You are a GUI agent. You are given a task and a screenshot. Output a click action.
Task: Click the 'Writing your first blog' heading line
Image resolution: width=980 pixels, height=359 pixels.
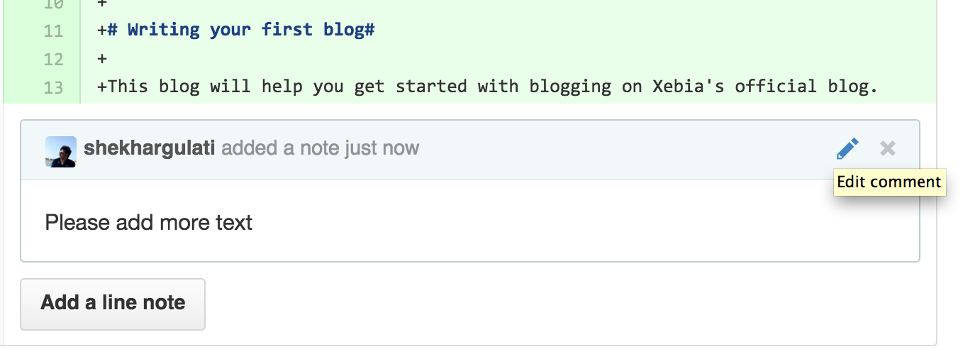tap(241, 31)
